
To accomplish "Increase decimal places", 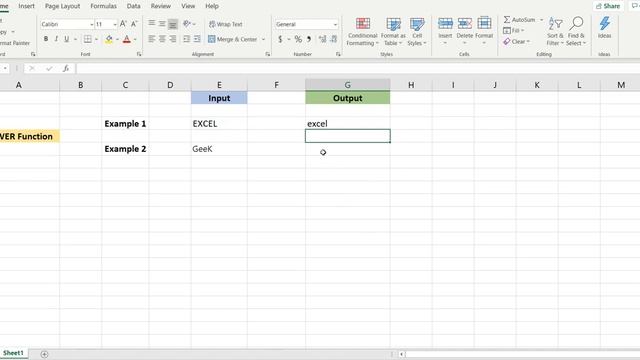I will tap(322, 39).
